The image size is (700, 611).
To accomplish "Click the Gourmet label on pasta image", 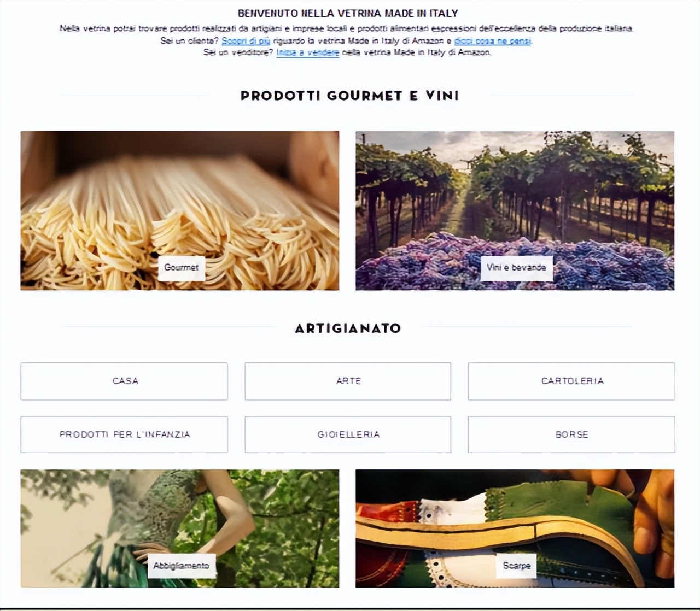I will tap(182, 268).
